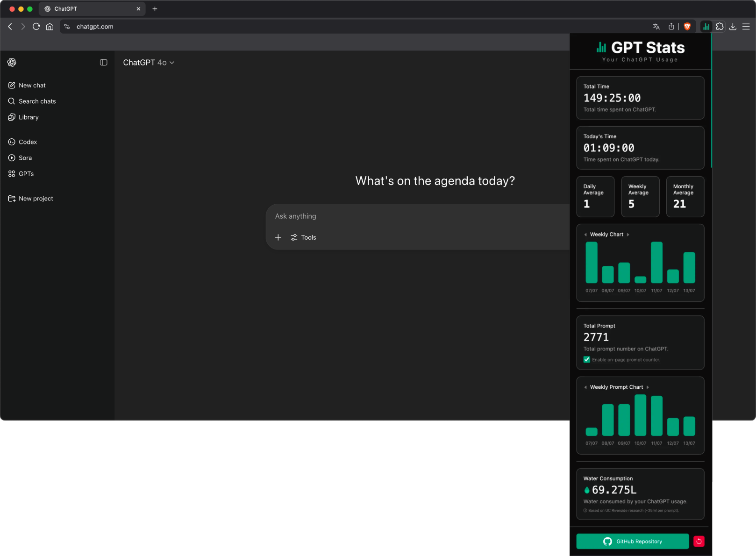756x556 pixels.
Task: Go forward with the browser forward arrow
Action: (23, 27)
